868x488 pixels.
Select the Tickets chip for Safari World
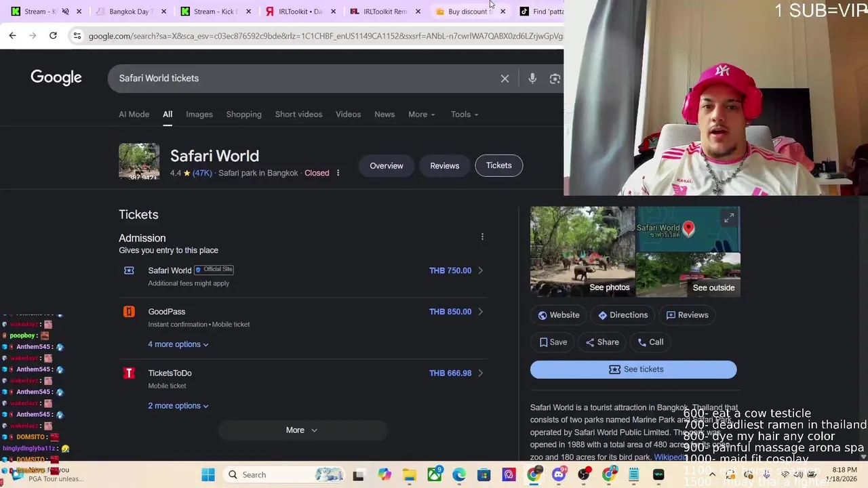point(498,165)
